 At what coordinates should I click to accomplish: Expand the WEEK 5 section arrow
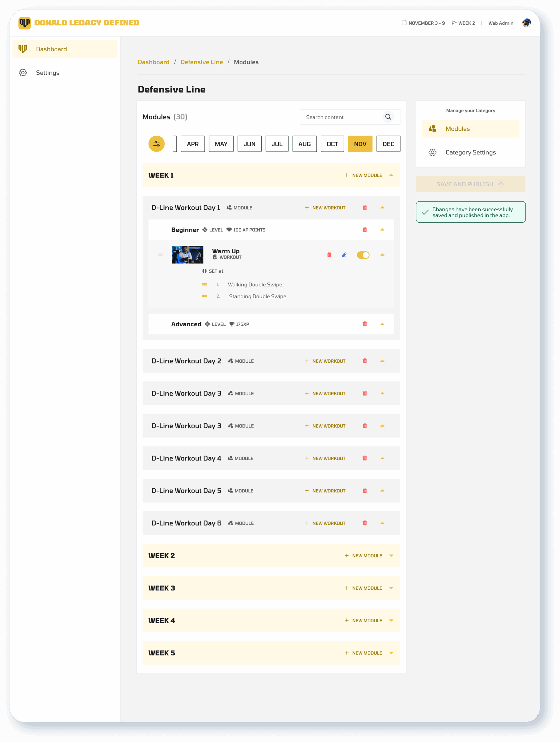[391, 653]
